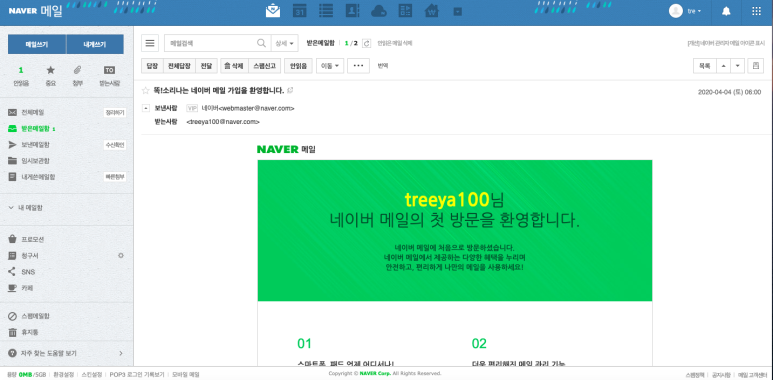Mark the mail as 안읽음 unread
This screenshot has height=380, width=773.
tap(299, 66)
